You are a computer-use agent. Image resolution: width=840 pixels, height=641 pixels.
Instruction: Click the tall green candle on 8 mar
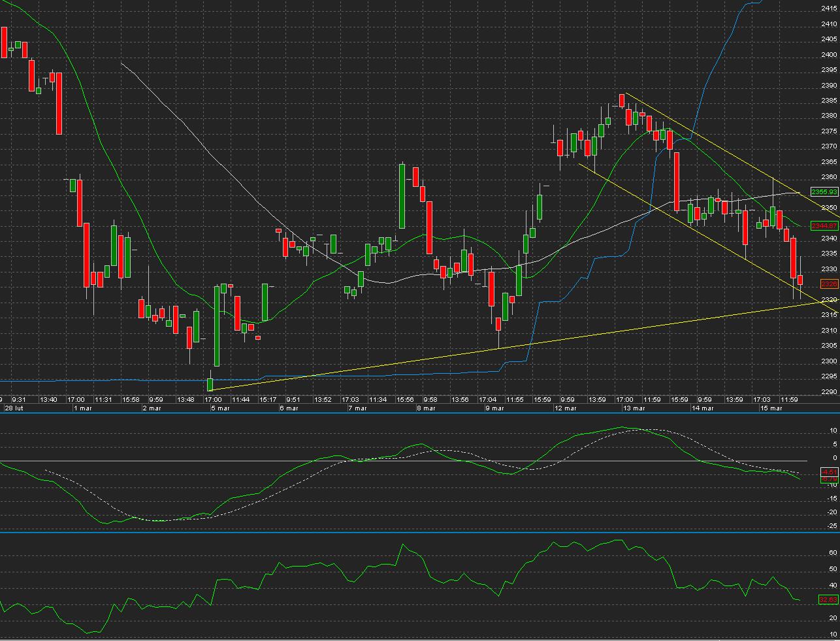click(x=403, y=196)
